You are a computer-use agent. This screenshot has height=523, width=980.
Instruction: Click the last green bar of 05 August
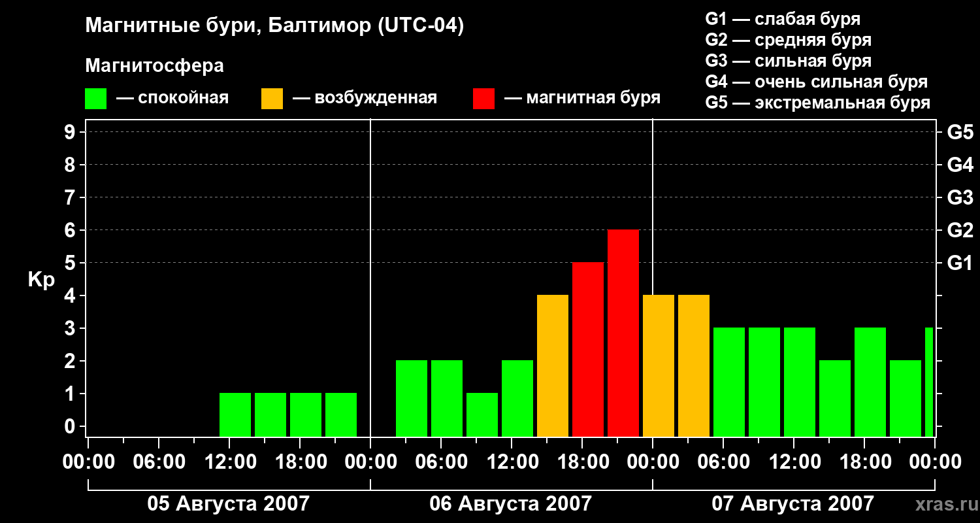(341, 415)
